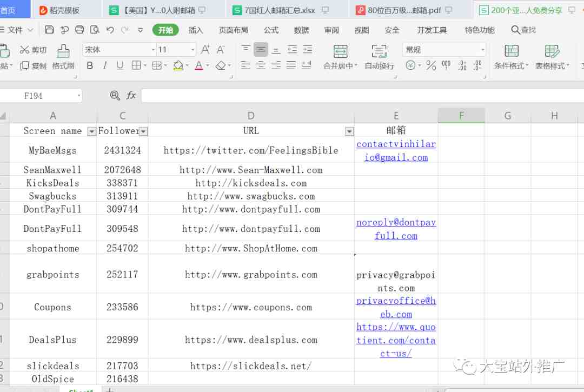Open Table Styles (表格样式)
584x392 pixels.
click(552, 57)
